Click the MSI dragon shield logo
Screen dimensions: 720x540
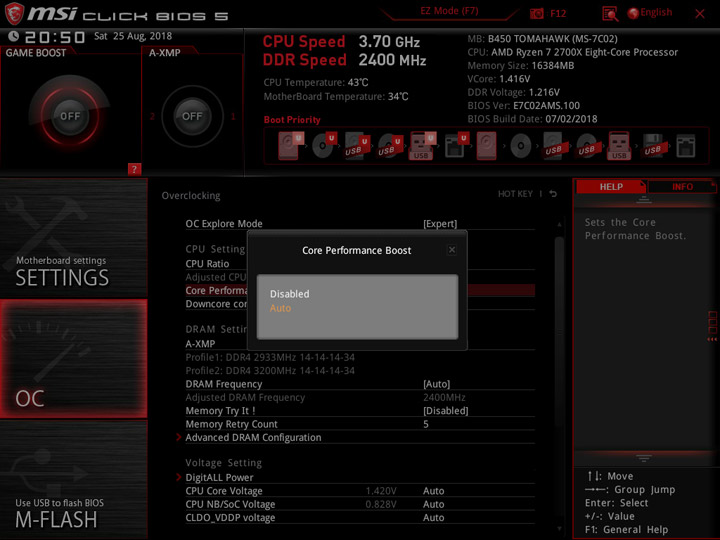(x=14, y=13)
